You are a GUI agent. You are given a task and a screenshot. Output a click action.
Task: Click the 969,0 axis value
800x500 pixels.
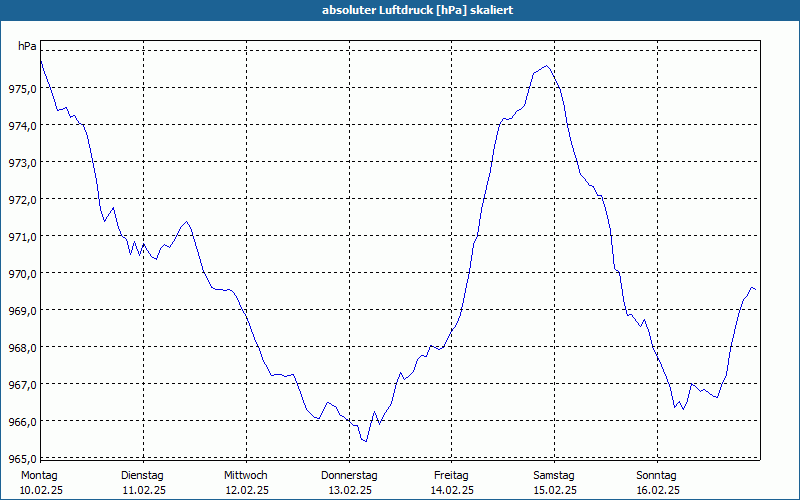coord(22,311)
